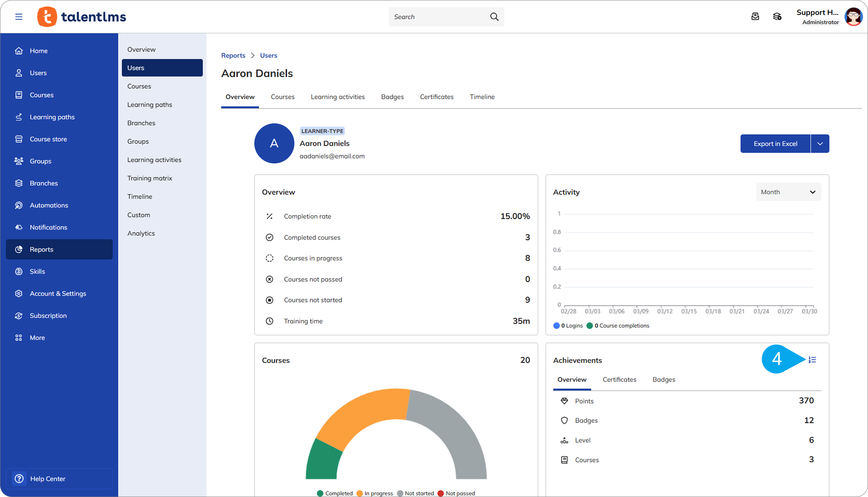Click the Automations sidebar icon

pos(18,205)
